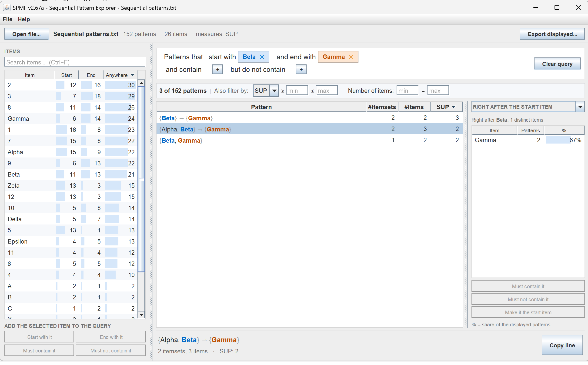Click the Open file button
The width and height of the screenshot is (588, 365).
tap(26, 34)
